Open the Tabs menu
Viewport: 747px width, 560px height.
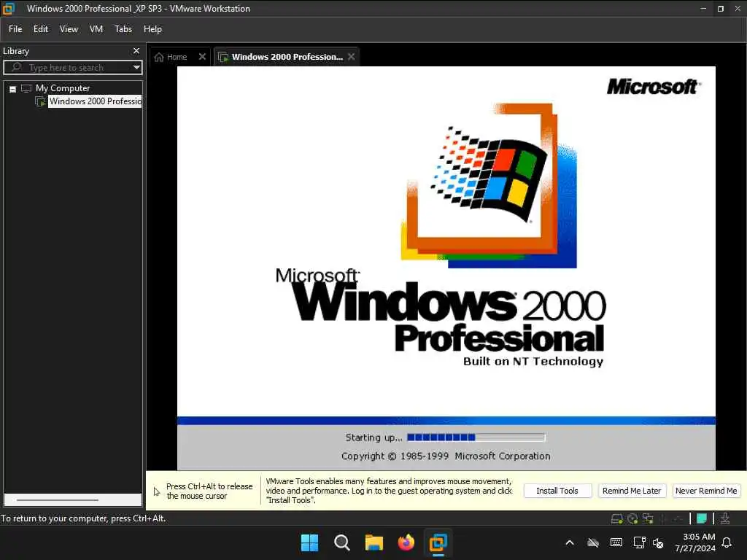pos(123,29)
